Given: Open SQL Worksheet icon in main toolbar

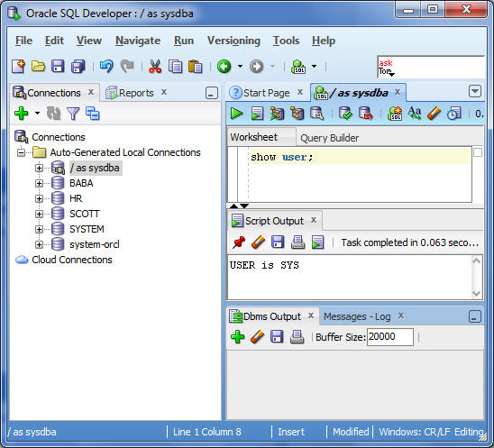Looking at the screenshot, I should 298,66.
